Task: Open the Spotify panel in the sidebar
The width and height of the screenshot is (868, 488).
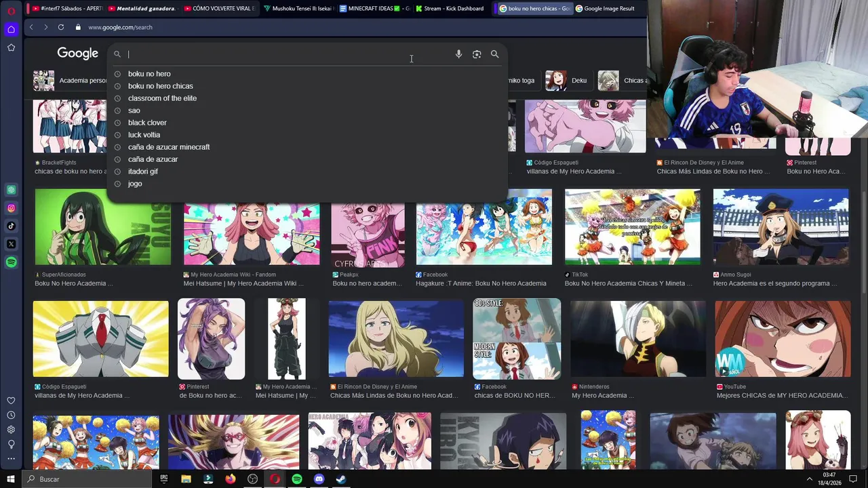Action: (x=11, y=262)
